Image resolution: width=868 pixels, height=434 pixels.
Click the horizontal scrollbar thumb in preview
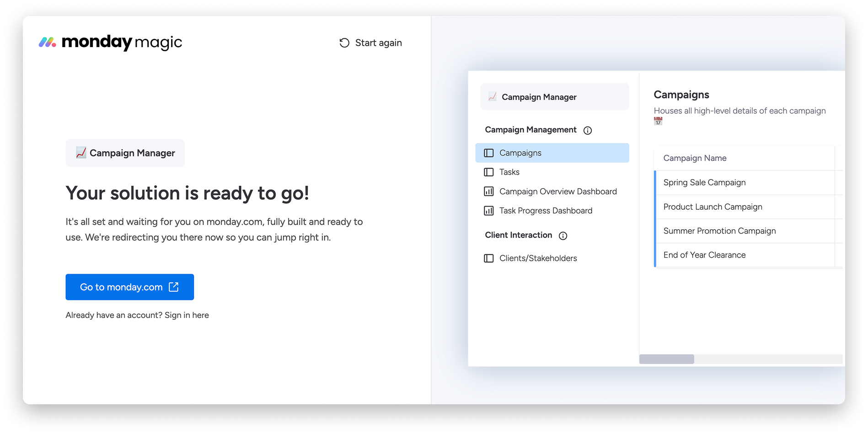pos(667,359)
